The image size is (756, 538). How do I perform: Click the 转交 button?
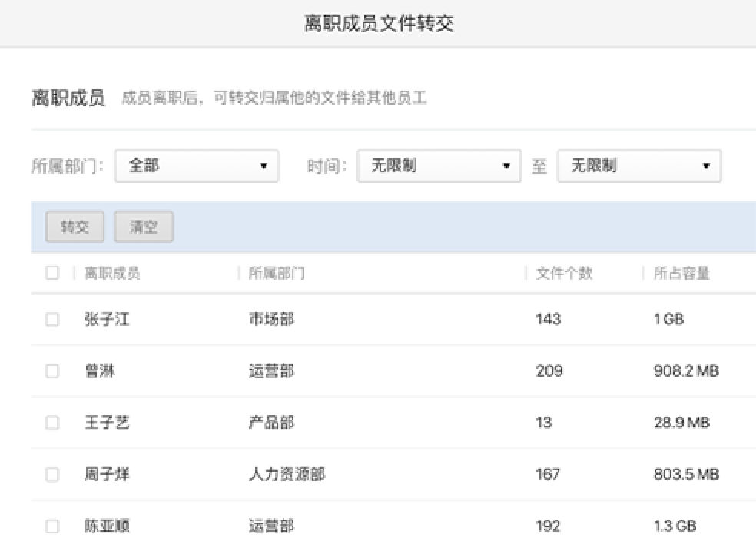pos(75,227)
